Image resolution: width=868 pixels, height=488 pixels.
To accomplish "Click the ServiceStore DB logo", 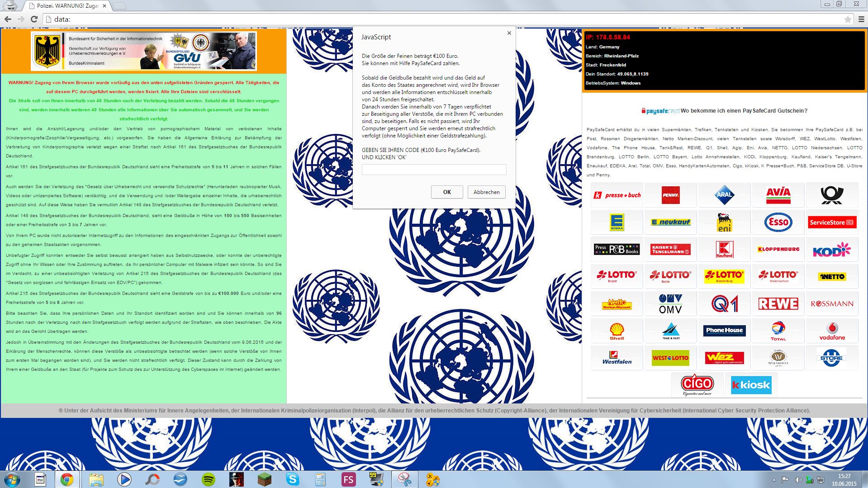I will pos(832,222).
